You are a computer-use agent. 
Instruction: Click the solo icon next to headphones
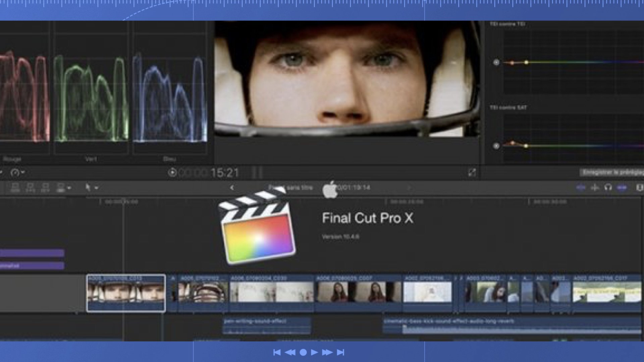click(x=622, y=188)
